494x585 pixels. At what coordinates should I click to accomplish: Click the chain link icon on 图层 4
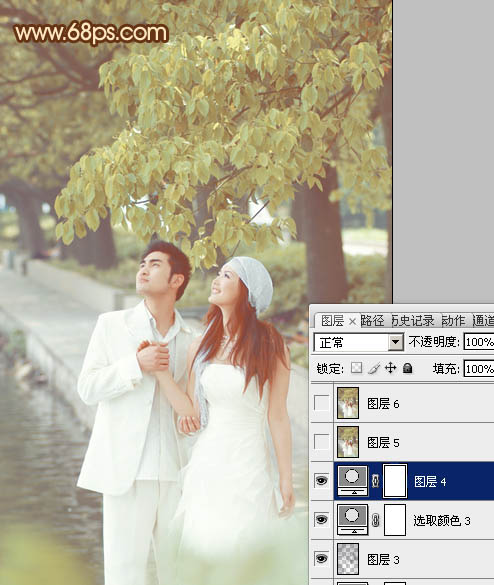(x=375, y=481)
